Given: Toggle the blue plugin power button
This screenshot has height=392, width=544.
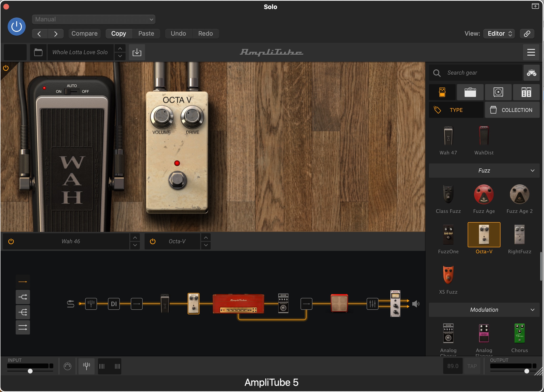Looking at the screenshot, I should [17, 26].
